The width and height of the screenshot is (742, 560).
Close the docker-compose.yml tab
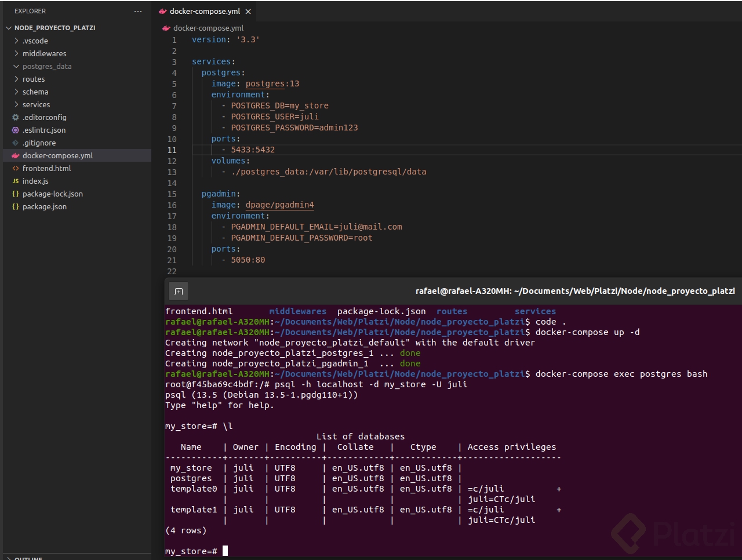pos(248,12)
